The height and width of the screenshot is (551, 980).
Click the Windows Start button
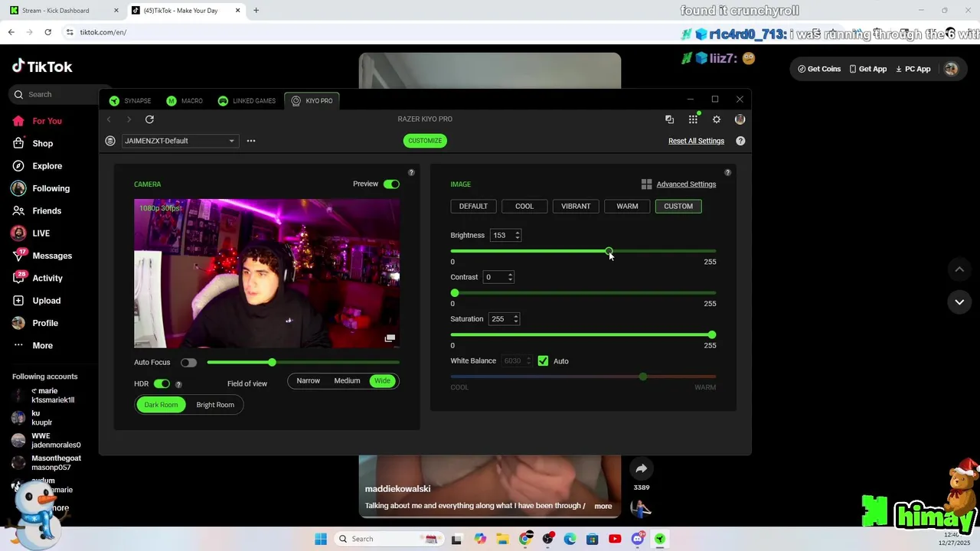tap(321, 539)
